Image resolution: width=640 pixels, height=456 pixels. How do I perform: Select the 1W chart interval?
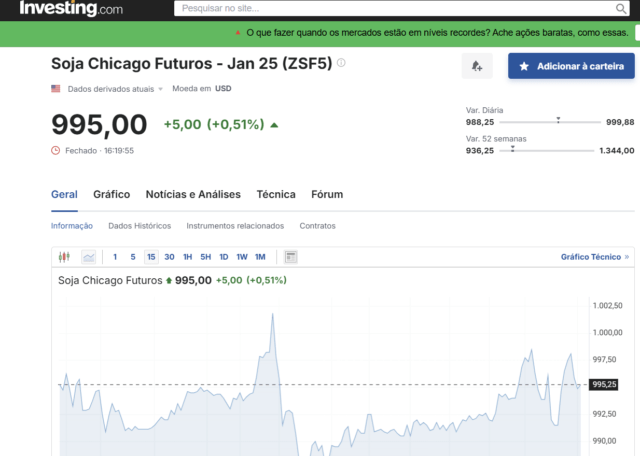(242, 257)
